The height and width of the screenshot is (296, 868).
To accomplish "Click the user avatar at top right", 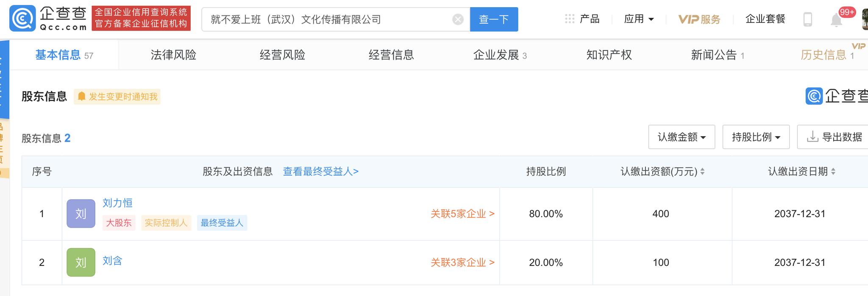I will pos(865,19).
